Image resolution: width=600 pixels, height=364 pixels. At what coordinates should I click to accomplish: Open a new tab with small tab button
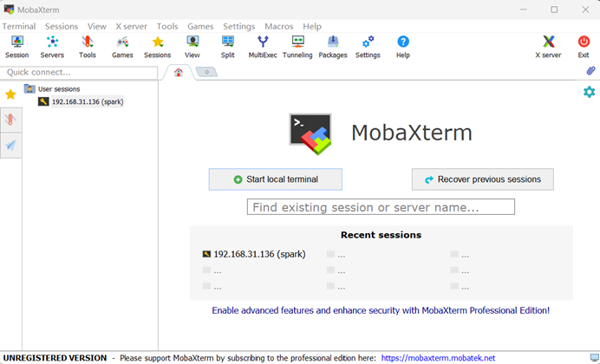point(206,72)
